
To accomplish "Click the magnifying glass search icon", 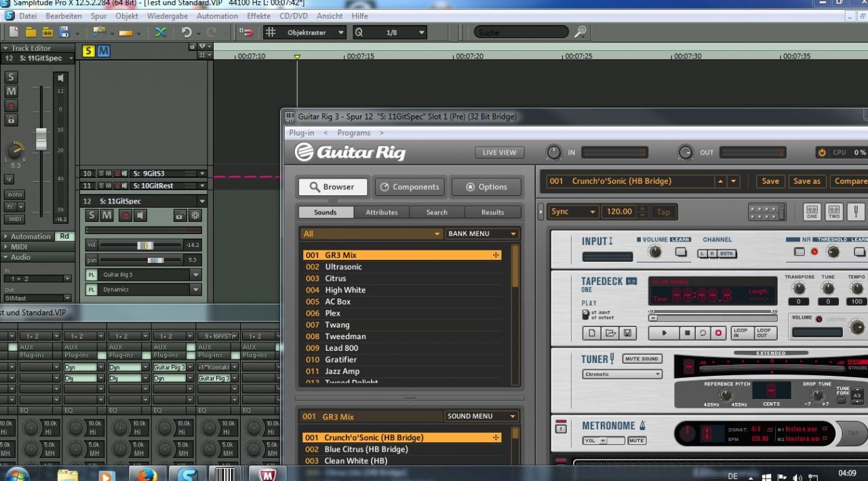I will click(x=580, y=32).
